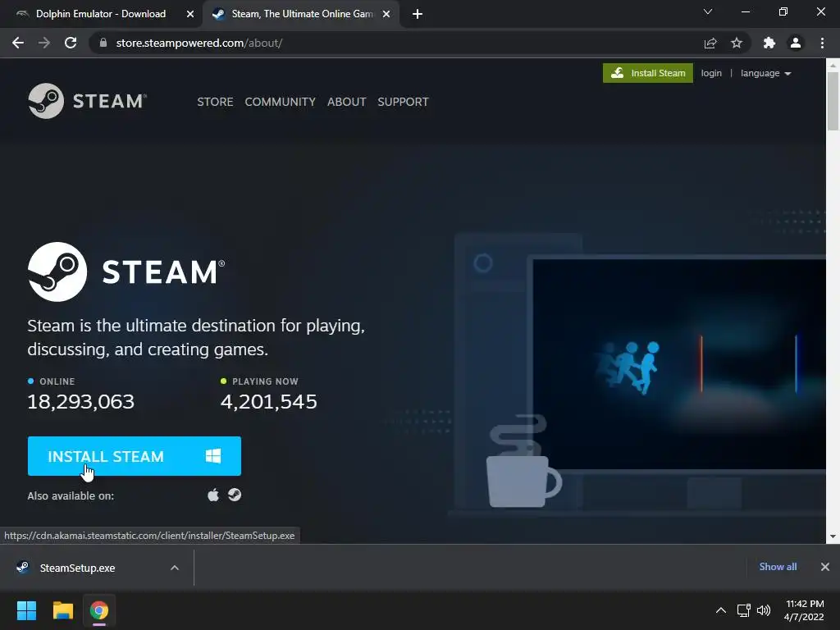The width and height of the screenshot is (840, 630).
Task: Click the page's vertical scrollbar thumb
Action: click(833, 101)
